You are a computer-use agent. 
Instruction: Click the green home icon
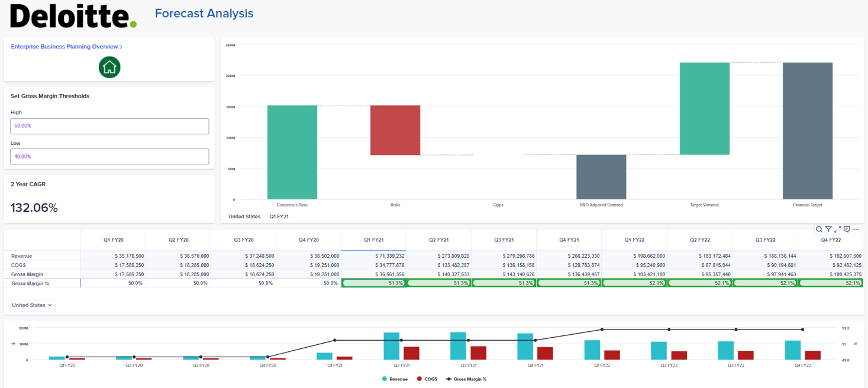coord(109,67)
